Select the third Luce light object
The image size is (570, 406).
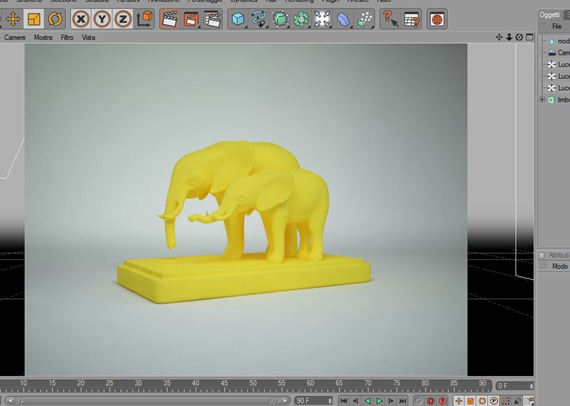560,88
